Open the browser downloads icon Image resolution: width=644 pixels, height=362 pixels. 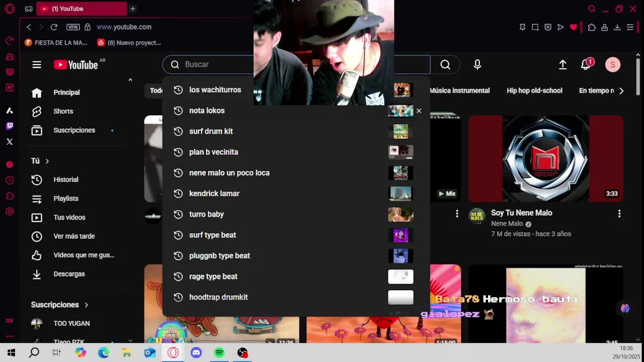click(617, 27)
